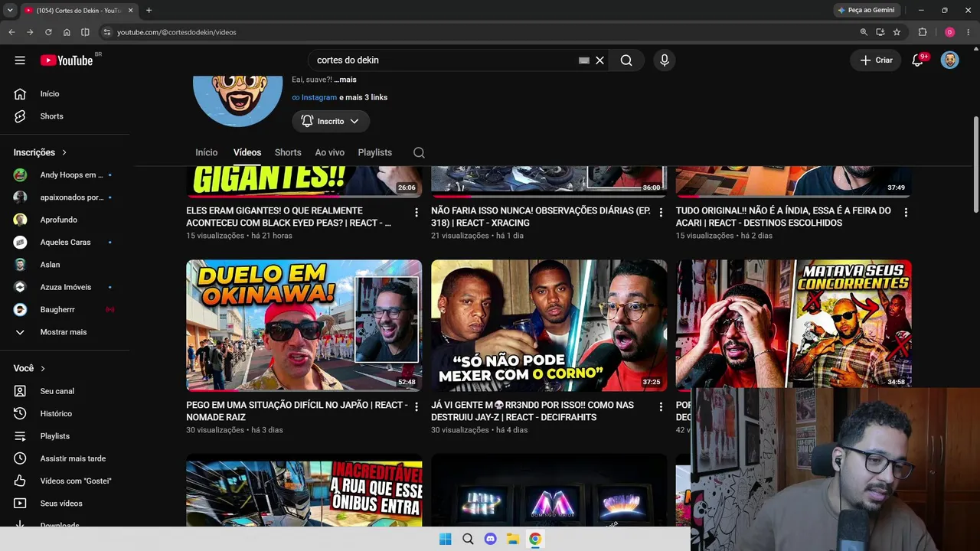The width and height of the screenshot is (980, 551).
Task: Go to YouTube home via the logo
Action: [x=67, y=60]
